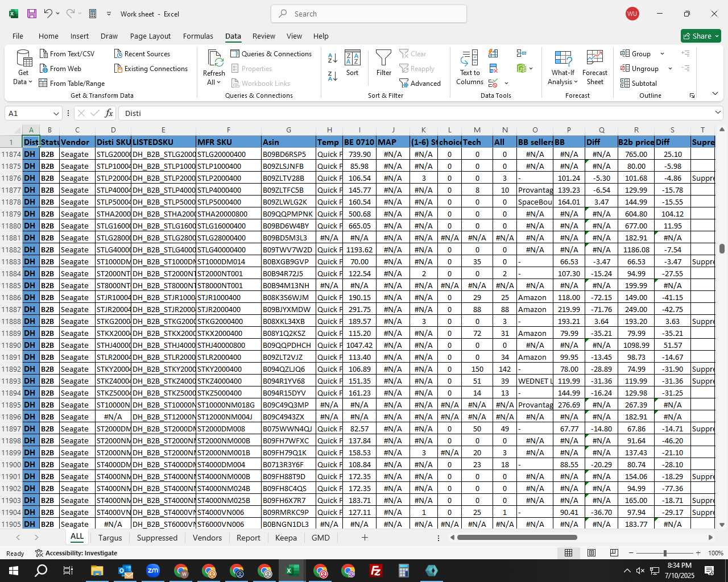728x582 pixels.
Task: Open the Review ribbon tab
Action: tap(264, 36)
